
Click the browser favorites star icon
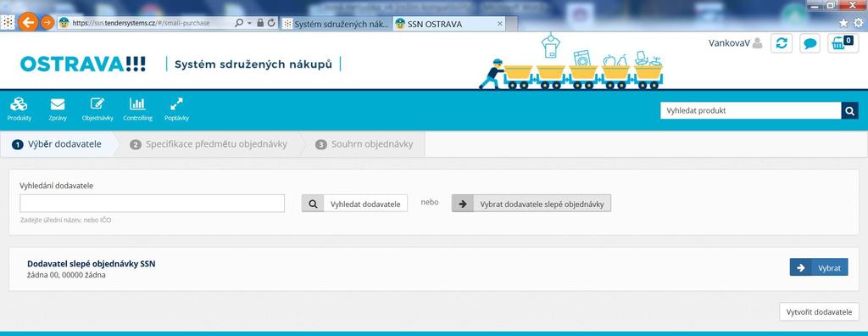[x=843, y=23]
